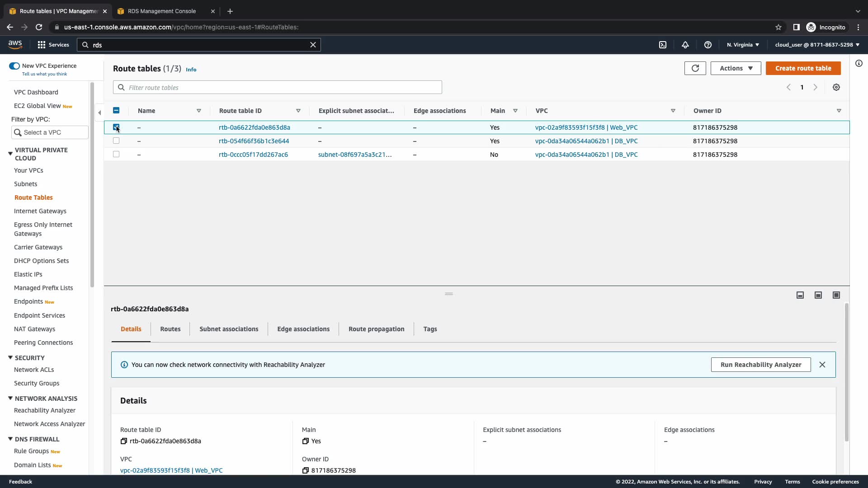Toggle the New VPC Experience switch
868x488 pixels.
pos(14,66)
